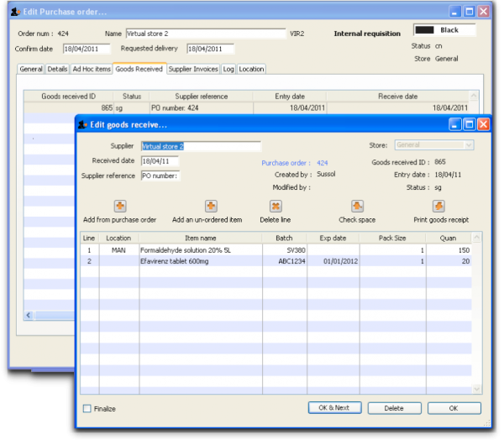Image resolution: width=504 pixels, height=440 pixels.
Task: Click the Received date field
Action: [x=159, y=161]
